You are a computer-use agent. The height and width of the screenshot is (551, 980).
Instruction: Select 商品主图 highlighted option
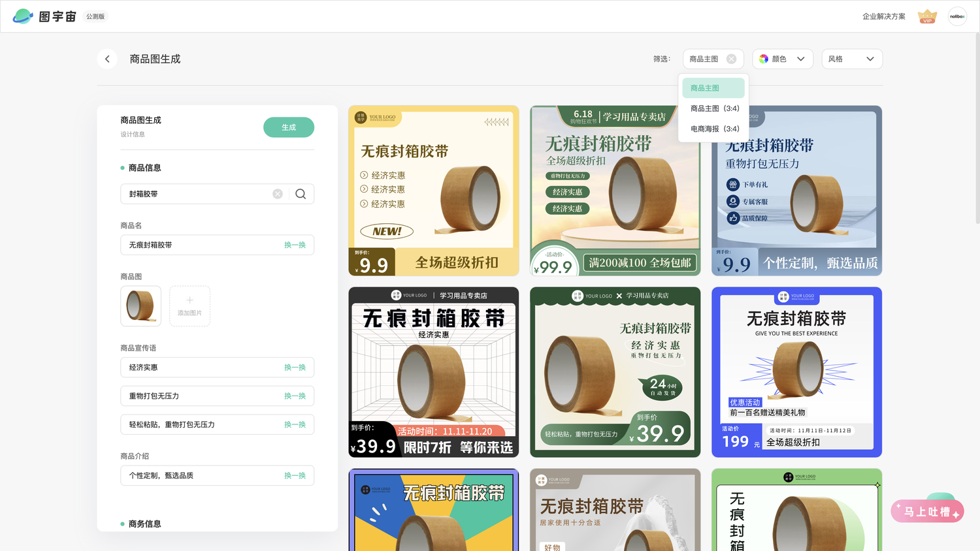(x=713, y=88)
